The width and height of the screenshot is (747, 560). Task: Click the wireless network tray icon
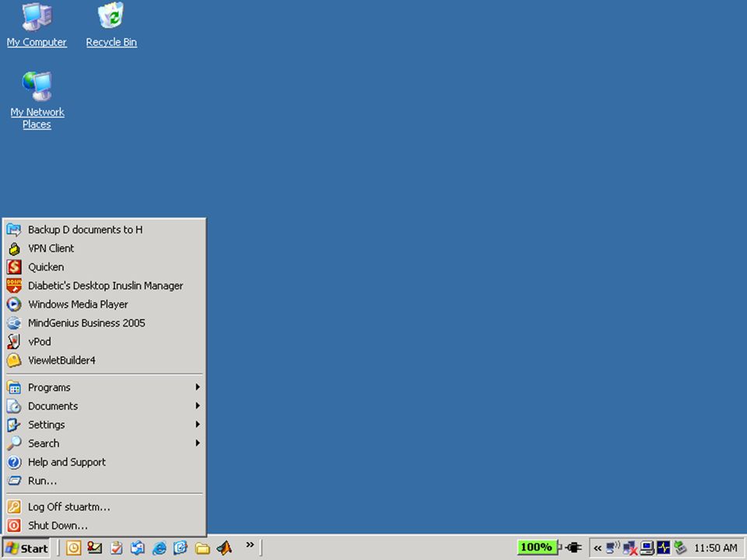(612, 548)
